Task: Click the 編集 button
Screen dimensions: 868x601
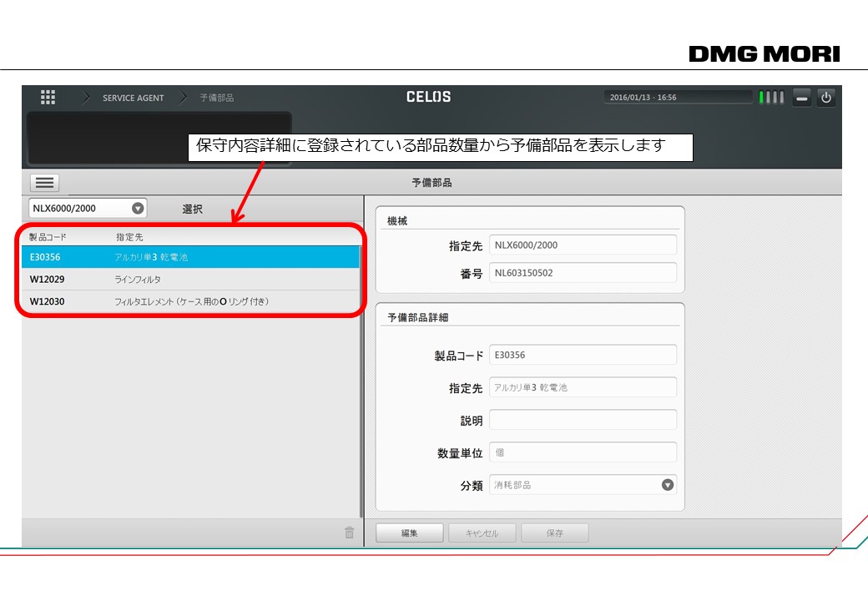Action: tap(410, 533)
